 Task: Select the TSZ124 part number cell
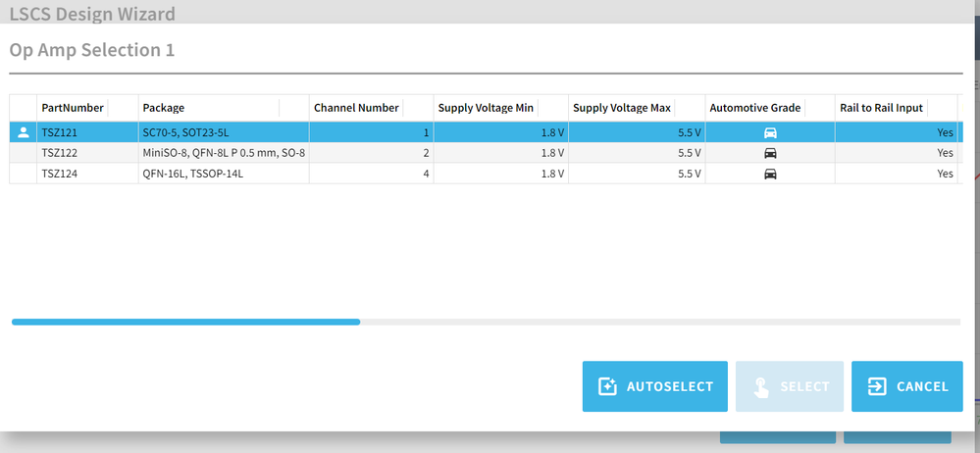(x=87, y=174)
